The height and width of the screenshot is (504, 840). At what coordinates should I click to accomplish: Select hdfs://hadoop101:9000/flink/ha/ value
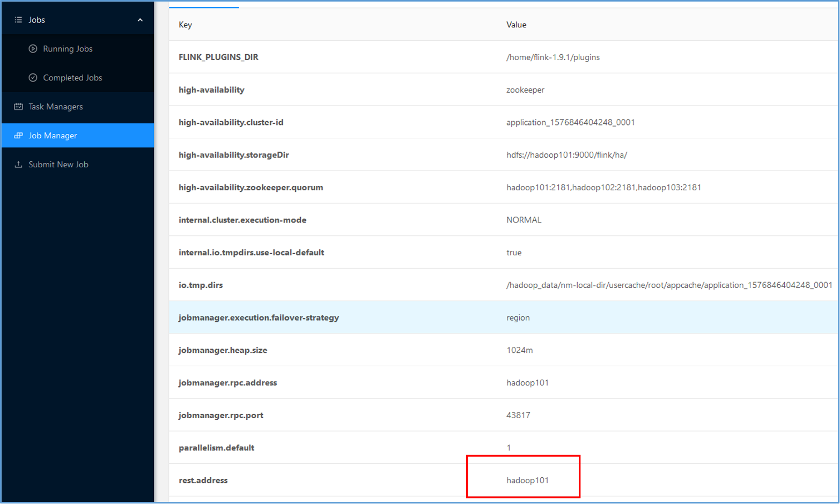[x=566, y=155]
